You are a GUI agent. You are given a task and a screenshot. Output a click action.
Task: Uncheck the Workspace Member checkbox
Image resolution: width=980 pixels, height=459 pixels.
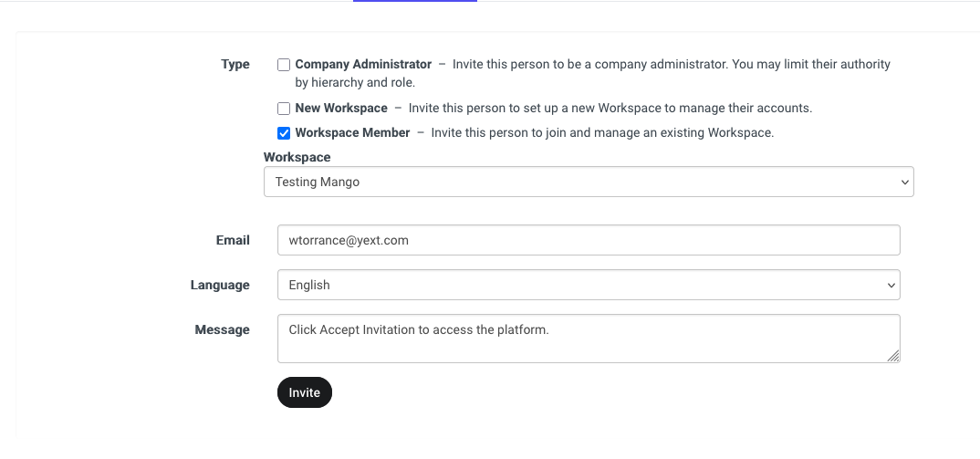[x=284, y=133]
